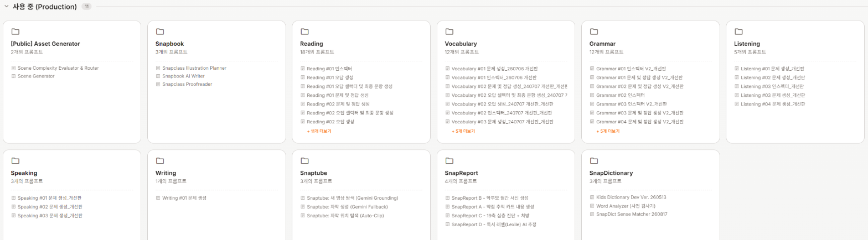The width and height of the screenshot is (868, 240).
Task: Click the folder icon on Listening card
Action: pos(738,32)
